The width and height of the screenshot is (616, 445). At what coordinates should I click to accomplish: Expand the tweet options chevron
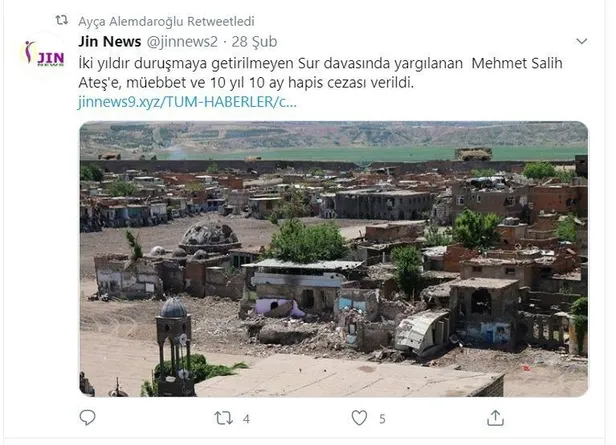point(581,41)
